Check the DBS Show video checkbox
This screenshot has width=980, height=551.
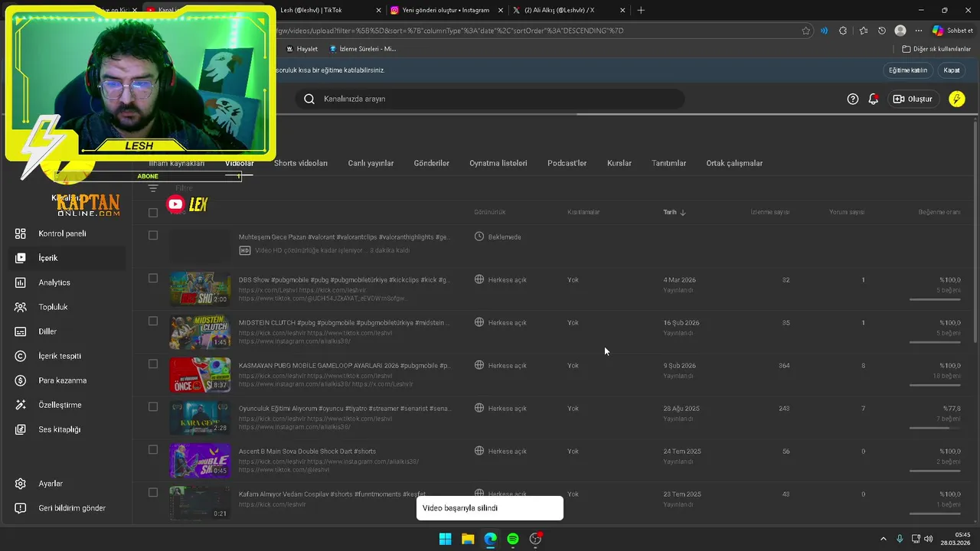pos(153,278)
